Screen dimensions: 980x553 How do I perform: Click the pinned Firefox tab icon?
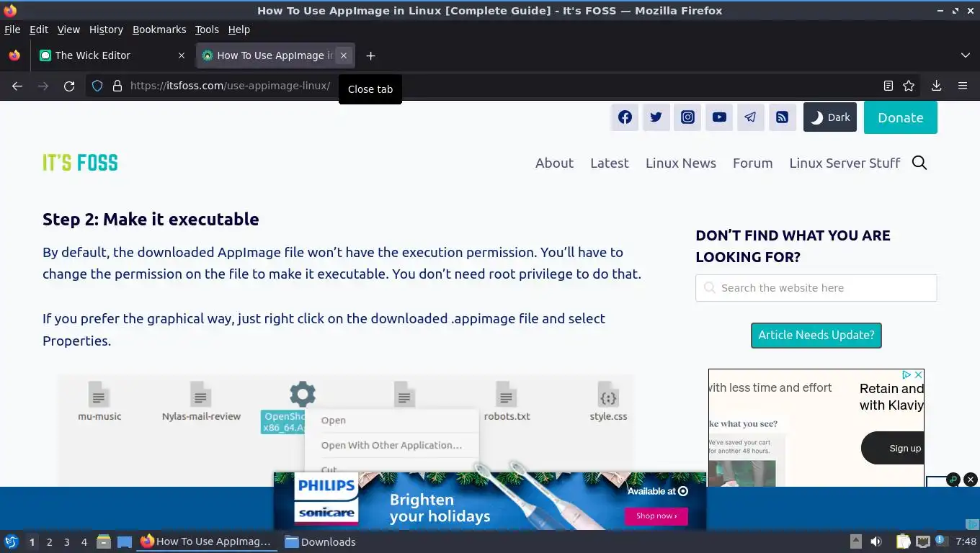pyautogui.click(x=14, y=55)
